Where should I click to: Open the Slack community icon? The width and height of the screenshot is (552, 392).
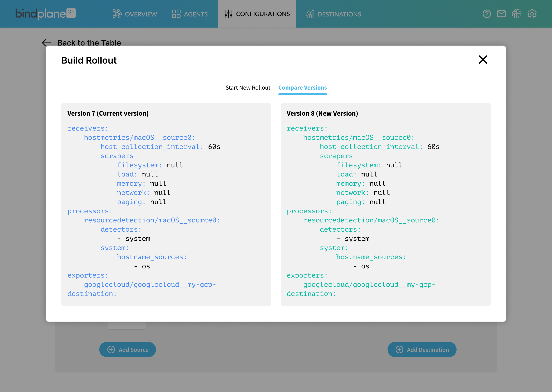[x=517, y=14]
